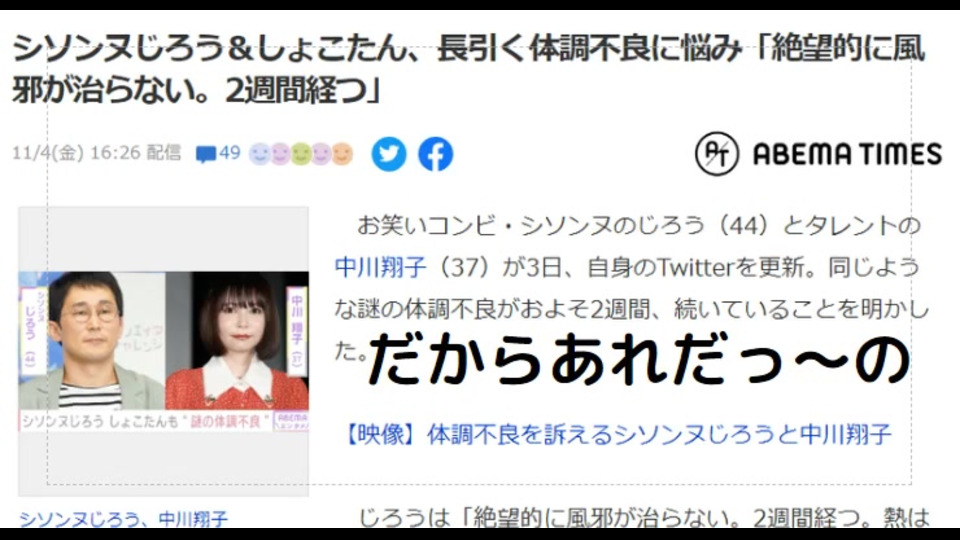
Task: Click the article headline シソンヌじろう＆しょこたん
Action: [x=468, y=69]
